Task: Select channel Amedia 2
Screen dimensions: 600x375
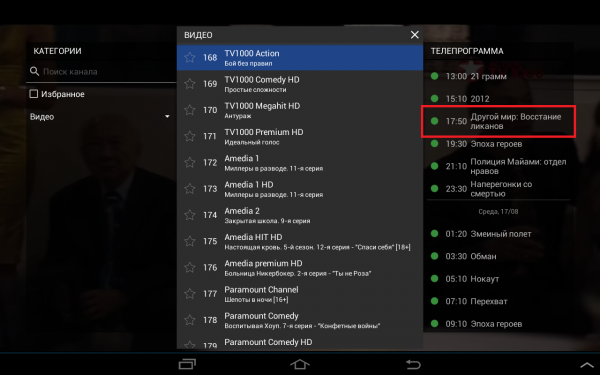Action: (x=300, y=215)
